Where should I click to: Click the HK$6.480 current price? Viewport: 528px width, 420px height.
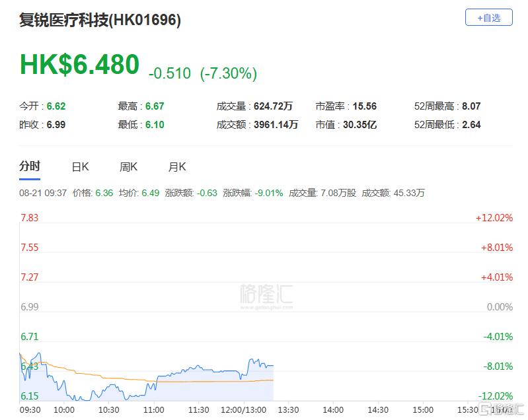tap(79, 65)
